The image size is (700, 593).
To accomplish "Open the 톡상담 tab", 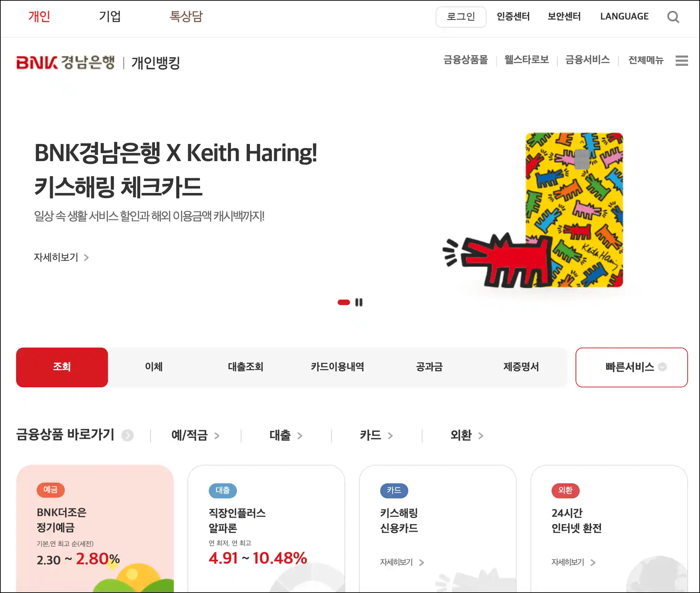I will [186, 16].
